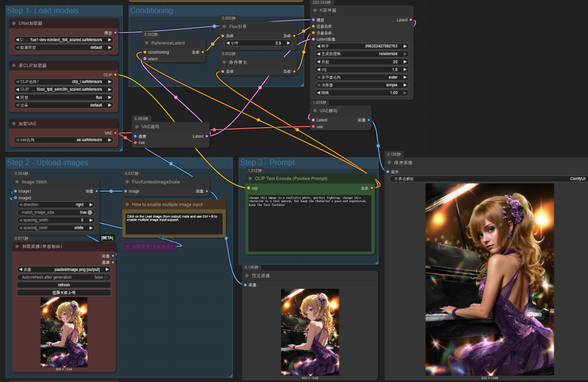
Task: Click the 图像 output port on VAE解码
Action: tap(368, 120)
